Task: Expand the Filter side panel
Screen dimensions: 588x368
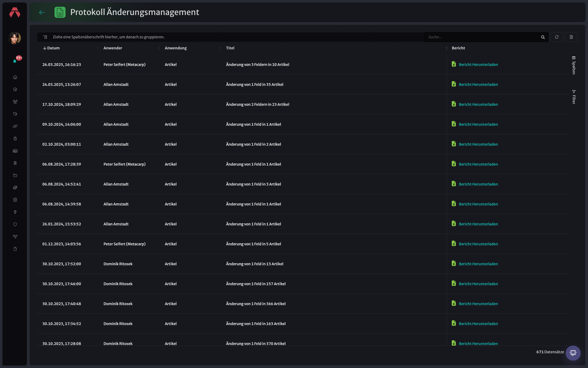Action: [574, 97]
